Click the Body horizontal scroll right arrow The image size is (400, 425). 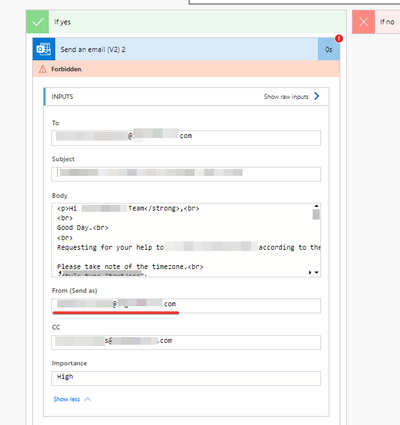tap(310, 272)
